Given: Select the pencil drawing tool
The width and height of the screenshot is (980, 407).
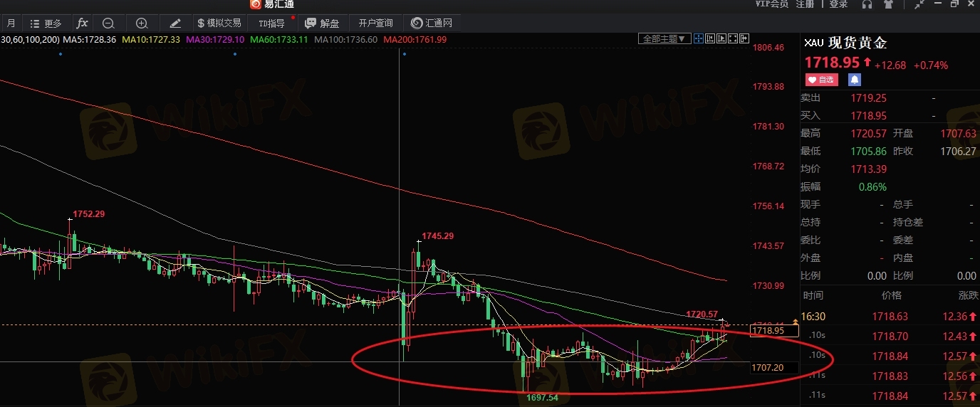Looking at the screenshot, I should click(175, 23).
